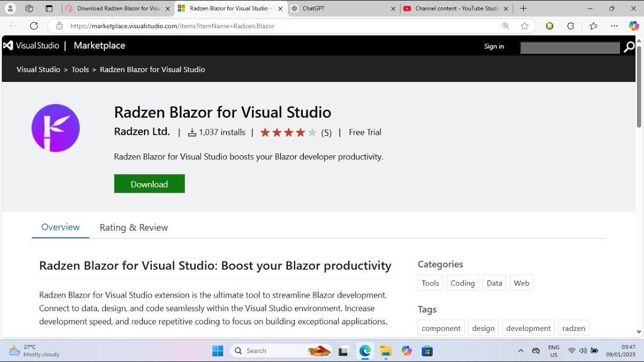
Task: Open the Marketplace link in the header
Action: click(100, 46)
